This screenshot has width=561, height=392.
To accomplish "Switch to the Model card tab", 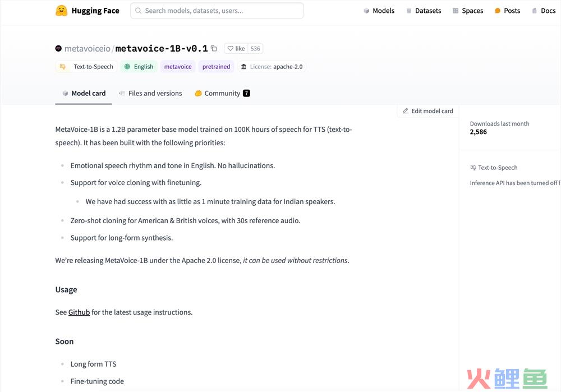I will click(84, 93).
